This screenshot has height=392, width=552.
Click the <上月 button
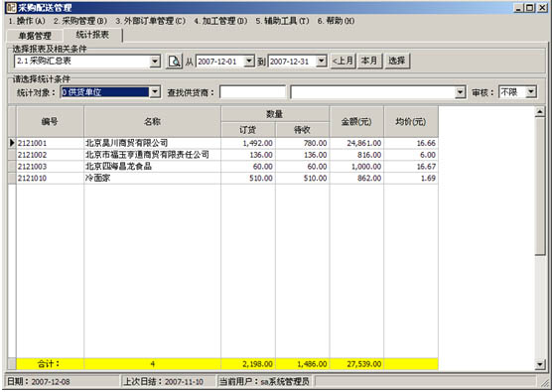(343, 62)
